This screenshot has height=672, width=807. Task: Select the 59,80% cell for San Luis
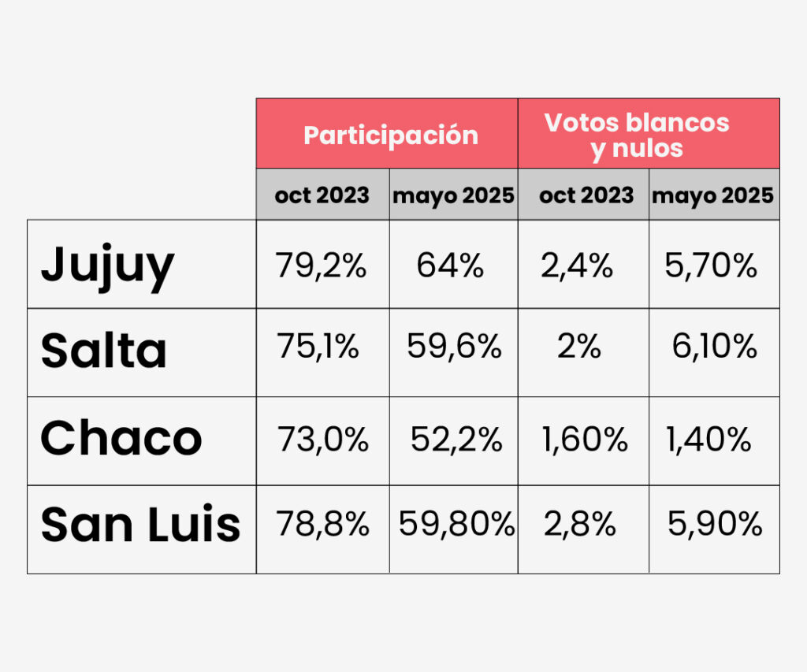click(x=456, y=524)
